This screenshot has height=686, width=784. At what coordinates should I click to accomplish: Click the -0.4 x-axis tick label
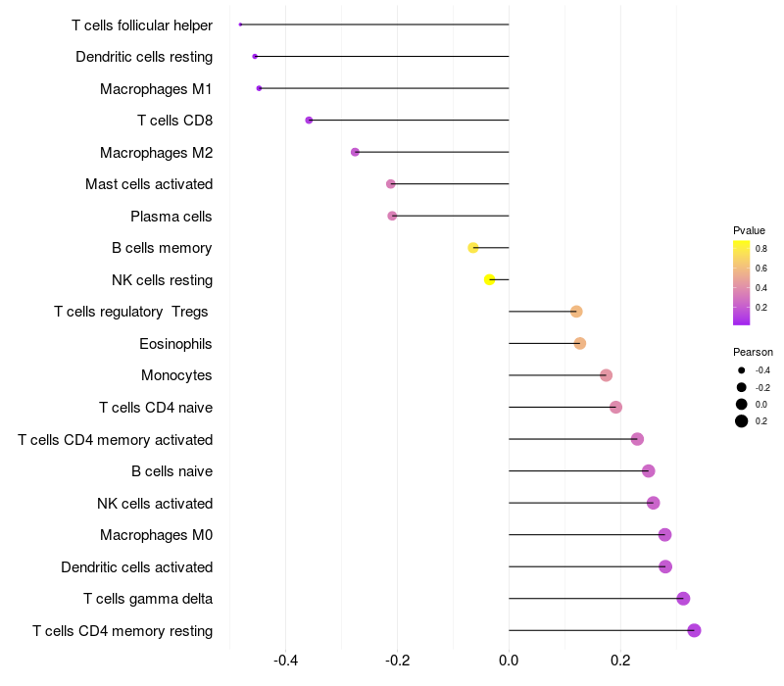(285, 661)
